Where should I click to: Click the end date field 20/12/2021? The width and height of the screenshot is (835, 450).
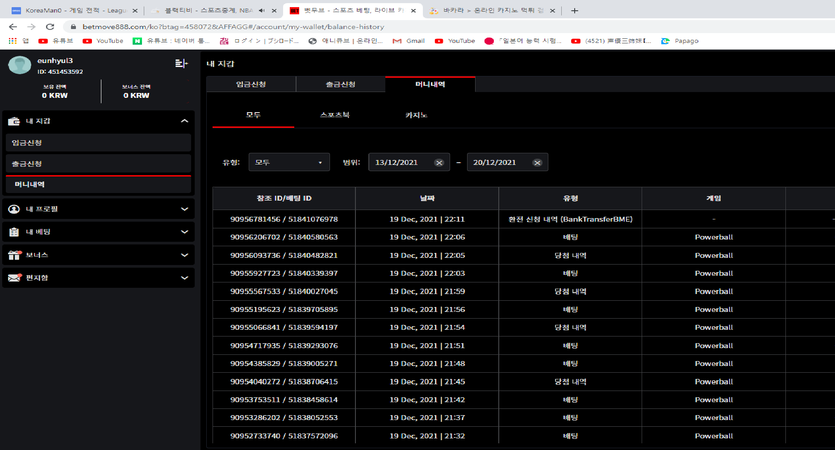coord(507,162)
